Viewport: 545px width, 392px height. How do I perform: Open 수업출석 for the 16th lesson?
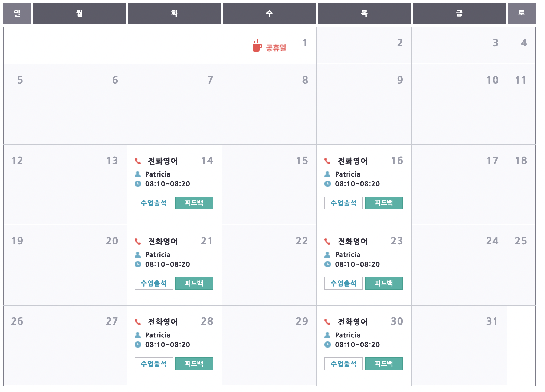pyautogui.click(x=344, y=203)
